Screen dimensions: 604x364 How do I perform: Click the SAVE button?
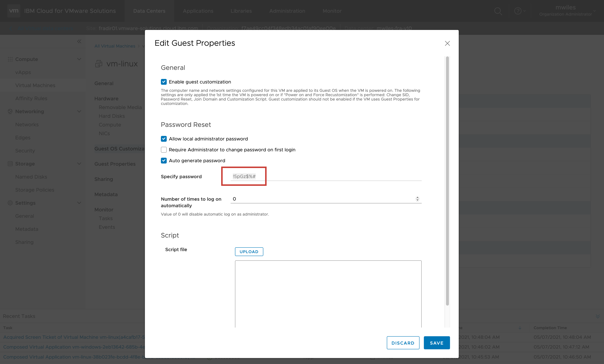point(436,343)
